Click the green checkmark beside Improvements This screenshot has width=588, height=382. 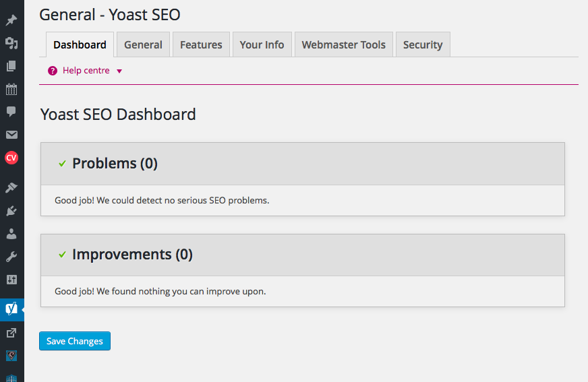tap(62, 255)
